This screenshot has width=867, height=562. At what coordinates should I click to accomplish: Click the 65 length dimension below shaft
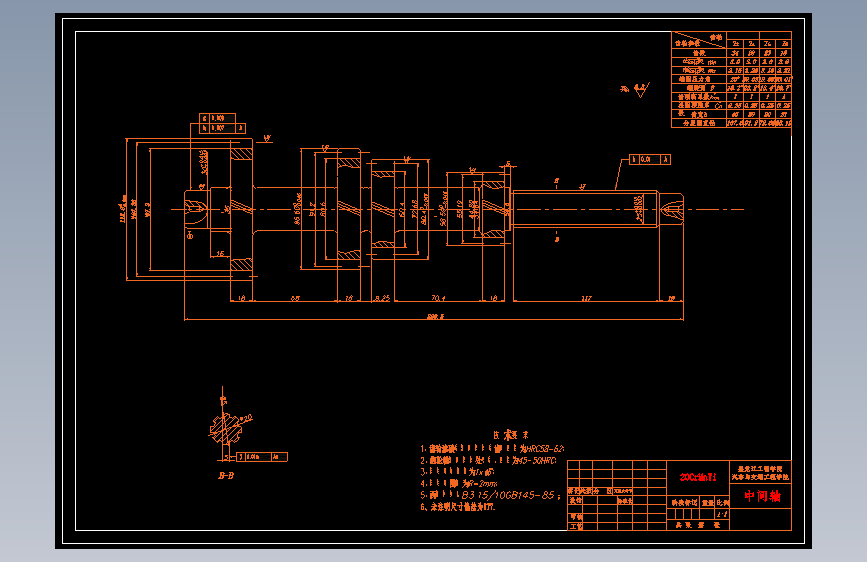295,298
